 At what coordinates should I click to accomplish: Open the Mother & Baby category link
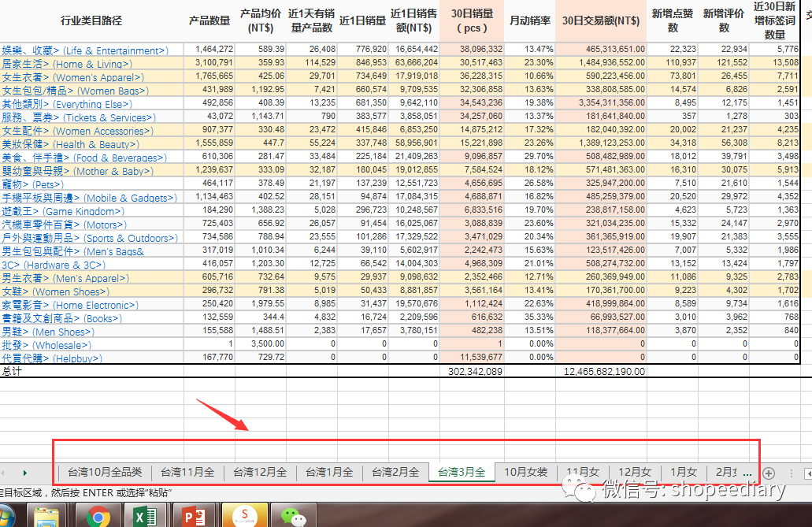78,171
